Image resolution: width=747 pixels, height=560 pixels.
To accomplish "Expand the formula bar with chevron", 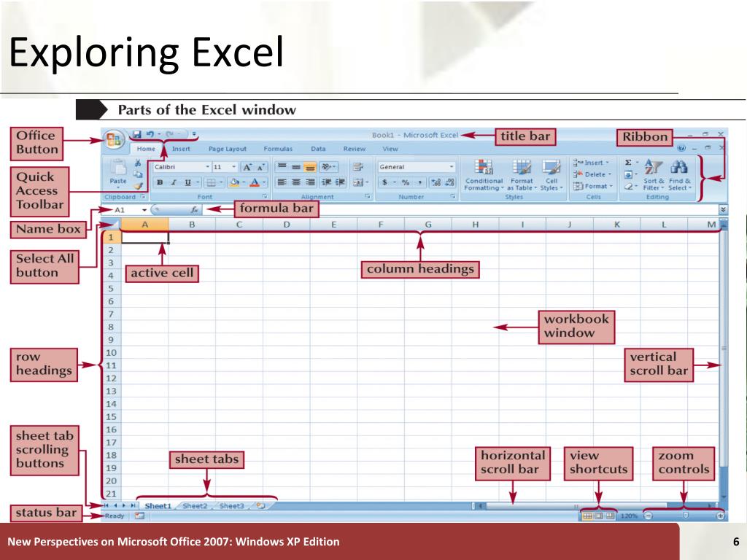I will click(723, 209).
